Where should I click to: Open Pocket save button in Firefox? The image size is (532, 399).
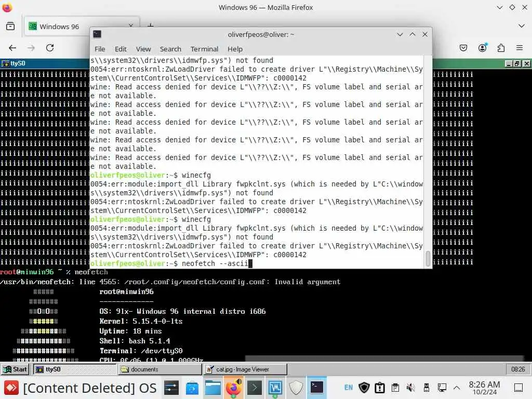[463, 48]
